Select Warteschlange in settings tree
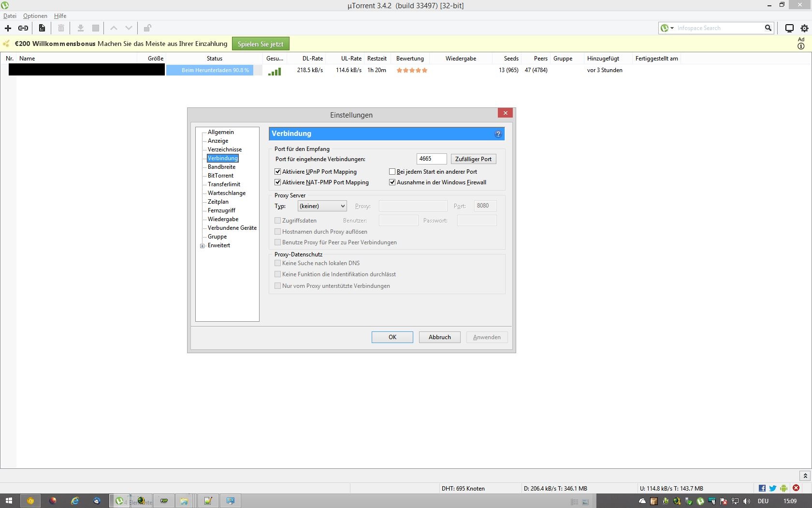This screenshot has width=812, height=508. [227, 193]
